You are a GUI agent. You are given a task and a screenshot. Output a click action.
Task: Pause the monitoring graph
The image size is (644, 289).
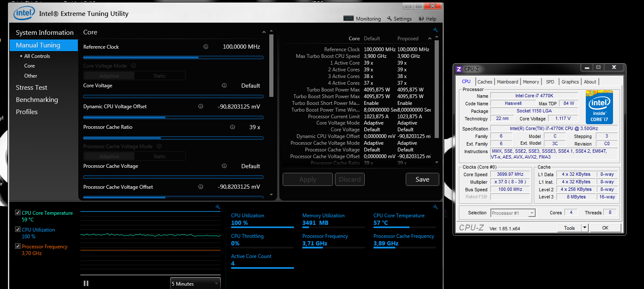point(86,284)
